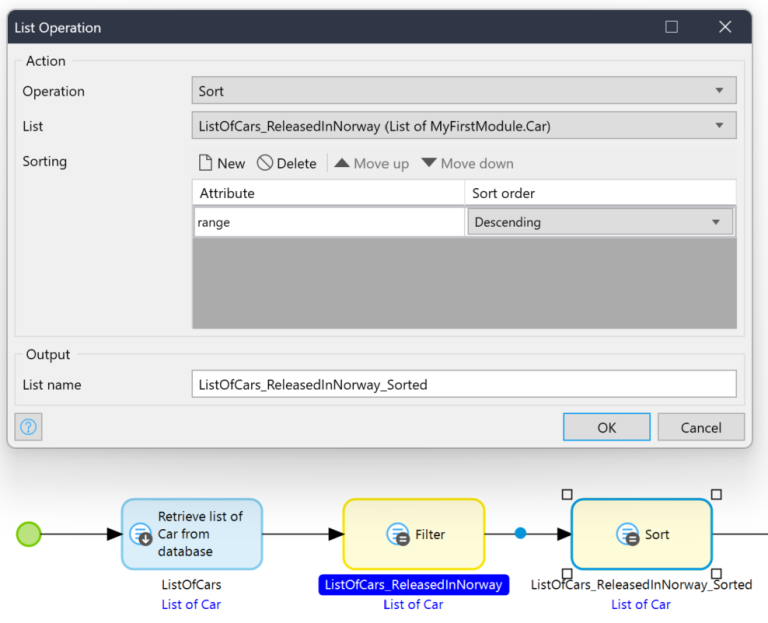Open the Operation dropdown showing Sort

tap(464, 91)
